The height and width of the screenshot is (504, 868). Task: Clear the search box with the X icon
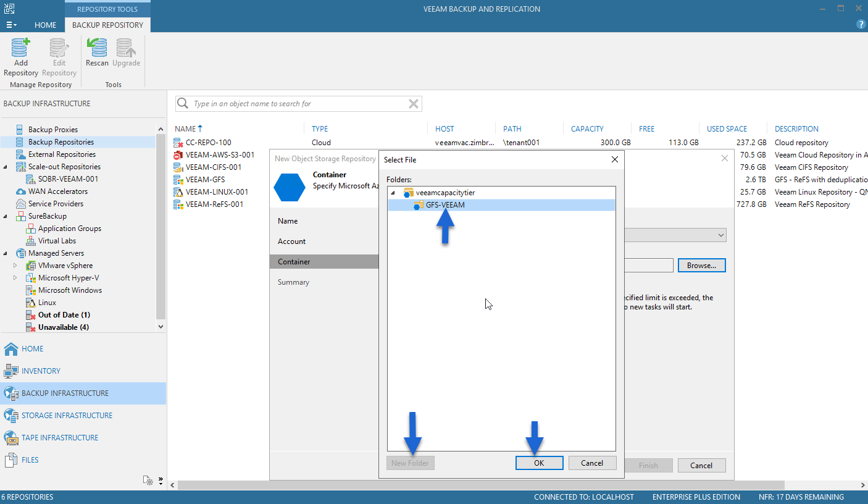(x=414, y=104)
